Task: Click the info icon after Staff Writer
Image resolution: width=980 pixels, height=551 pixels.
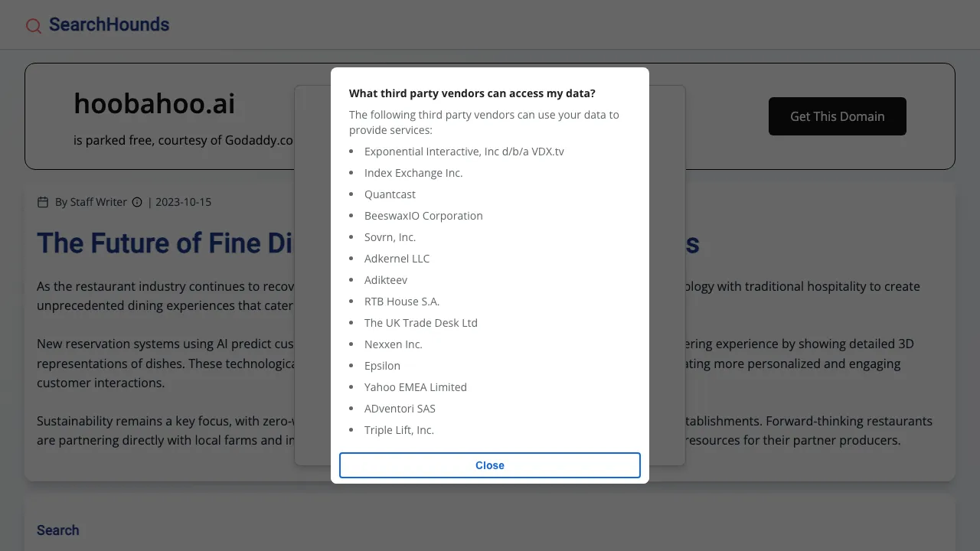Action: [137, 202]
